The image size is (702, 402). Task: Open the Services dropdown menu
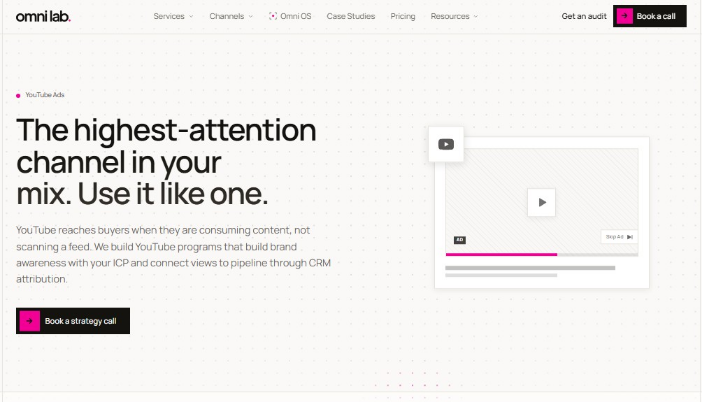pos(173,16)
